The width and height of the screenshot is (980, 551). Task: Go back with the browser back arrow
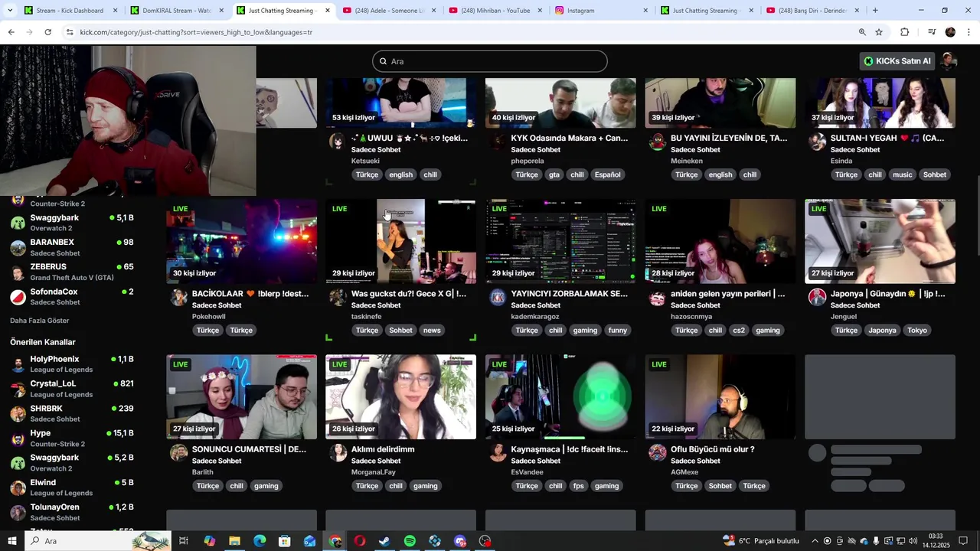(11, 32)
